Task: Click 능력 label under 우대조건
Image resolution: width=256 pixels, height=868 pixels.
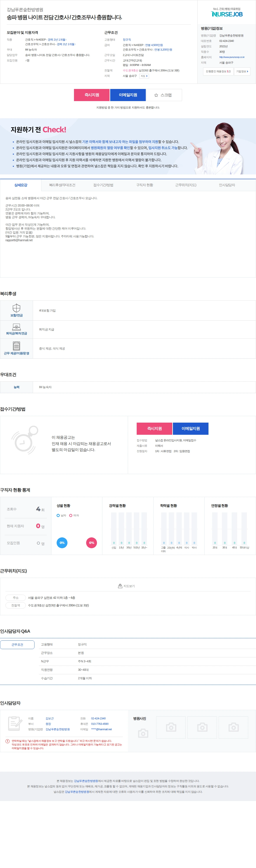Action: point(16,387)
